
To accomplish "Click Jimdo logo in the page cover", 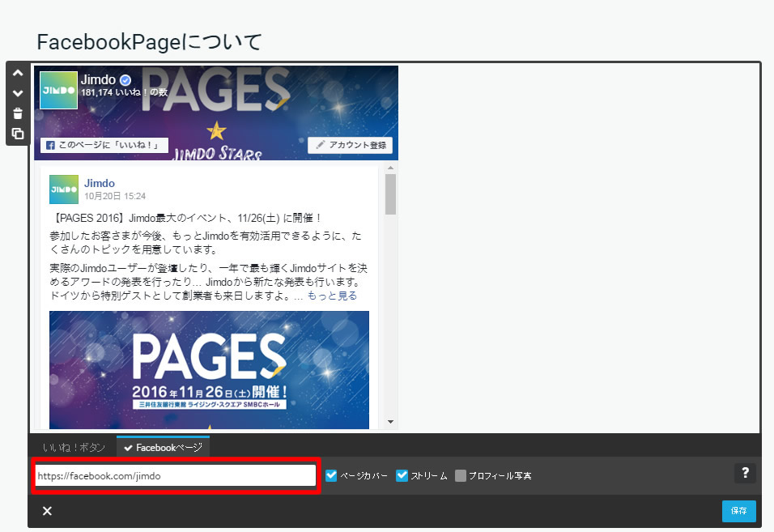I will click(59, 91).
